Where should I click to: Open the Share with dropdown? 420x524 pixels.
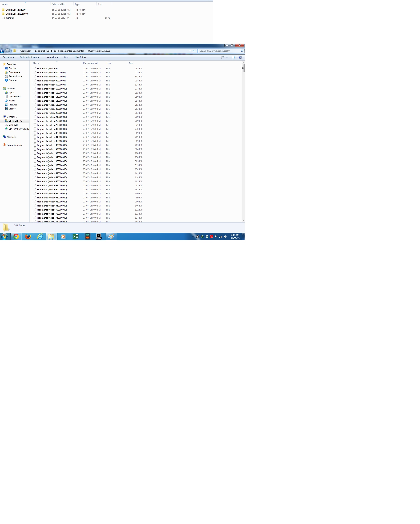[51, 58]
